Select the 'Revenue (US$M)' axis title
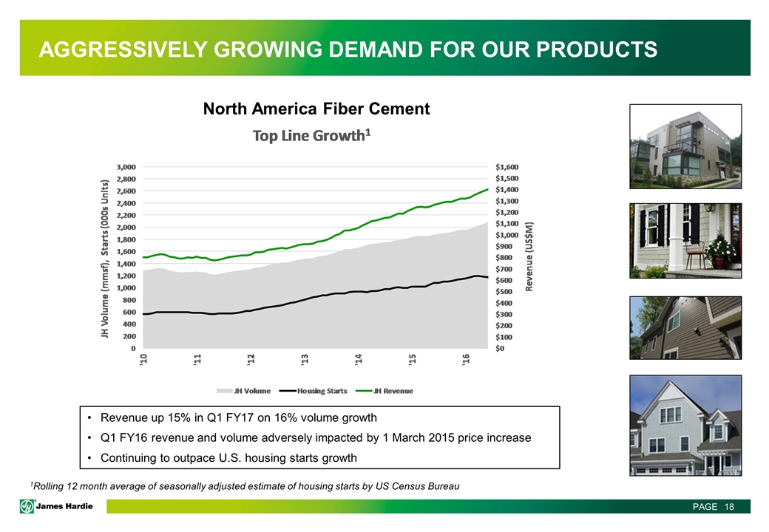The image size is (769, 532). [x=529, y=256]
